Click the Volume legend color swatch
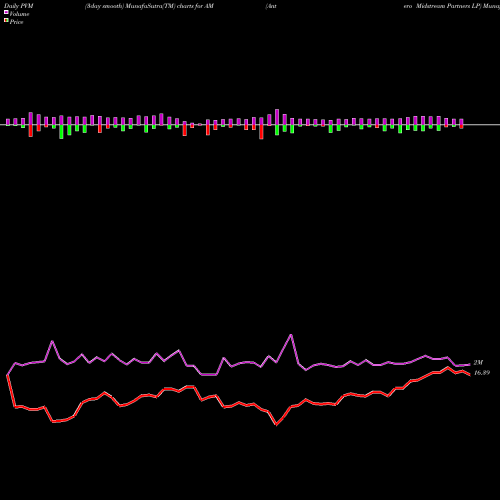Image resolution: width=500 pixels, height=500 pixels. 6,12
